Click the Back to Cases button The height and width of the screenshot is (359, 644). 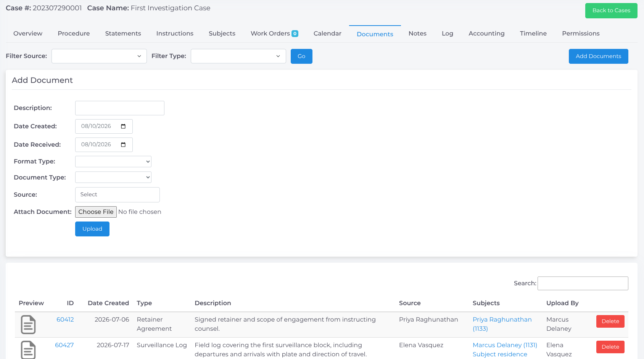pyautogui.click(x=611, y=11)
